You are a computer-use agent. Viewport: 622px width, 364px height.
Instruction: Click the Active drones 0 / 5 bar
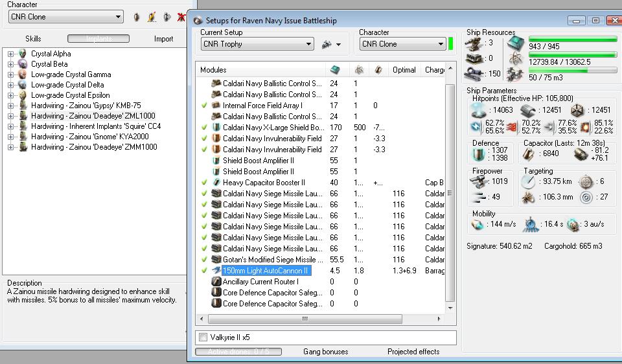click(x=238, y=352)
